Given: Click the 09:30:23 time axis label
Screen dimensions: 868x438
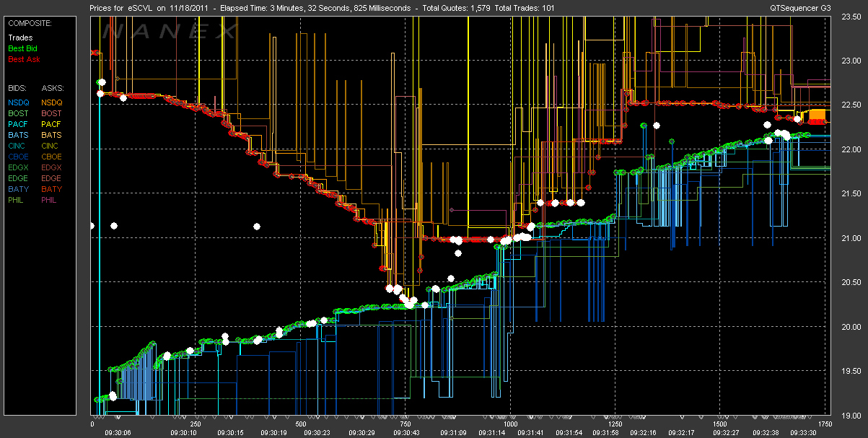Looking at the screenshot, I should pyautogui.click(x=317, y=432).
